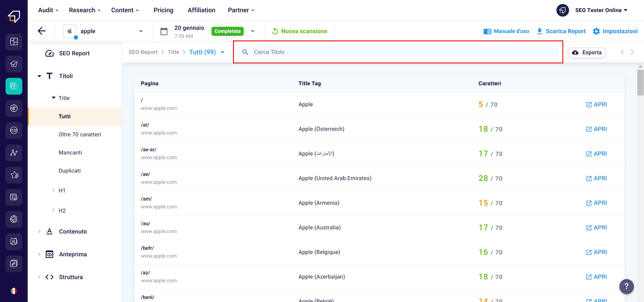Expand the Struttura section arrow
Screen dimensions: 644x302
click(39, 277)
